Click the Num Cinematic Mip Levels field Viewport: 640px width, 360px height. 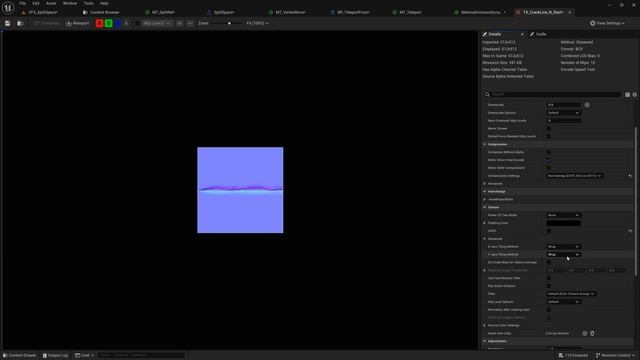pyautogui.click(x=564, y=120)
